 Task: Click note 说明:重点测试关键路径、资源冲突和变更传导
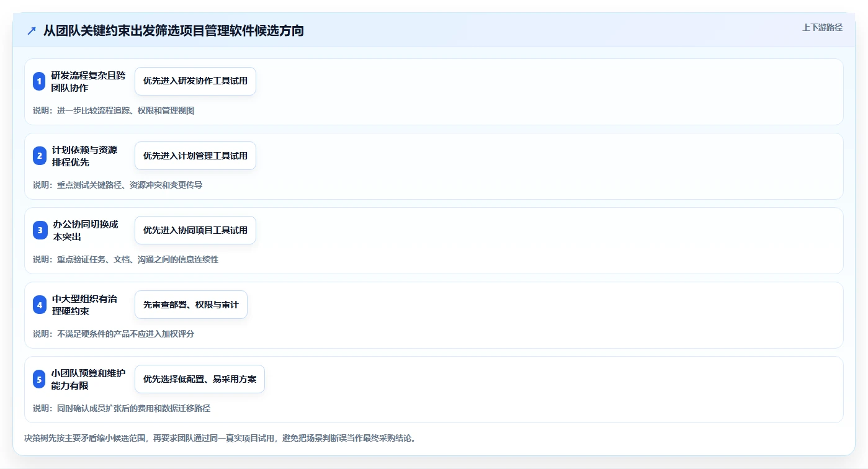pos(118,185)
